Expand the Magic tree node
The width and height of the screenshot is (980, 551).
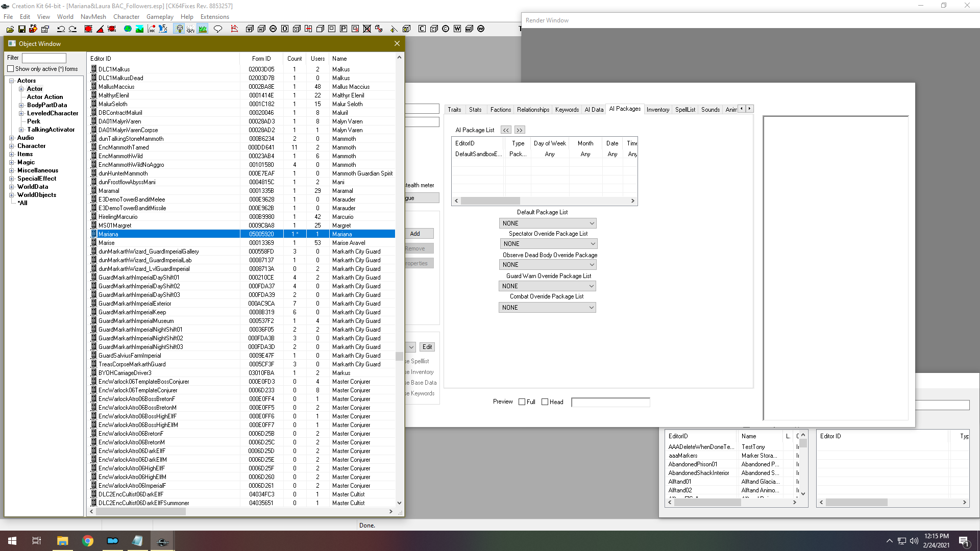[11, 162]
